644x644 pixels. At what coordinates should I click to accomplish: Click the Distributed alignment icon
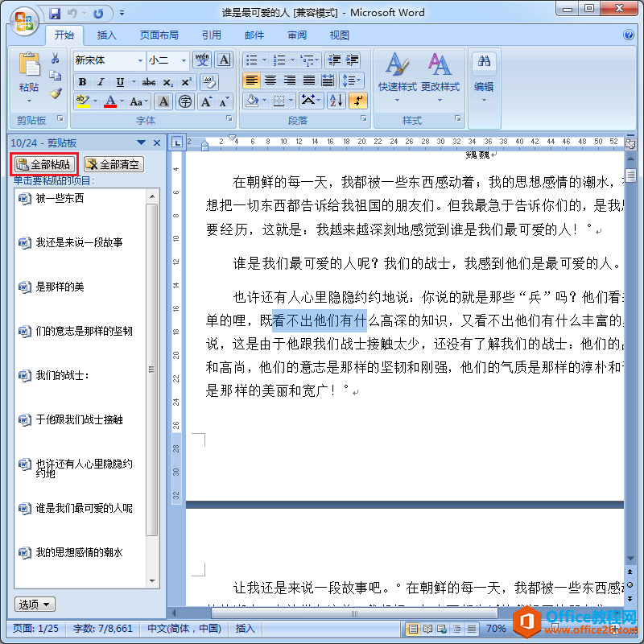[x=328, y=80]
